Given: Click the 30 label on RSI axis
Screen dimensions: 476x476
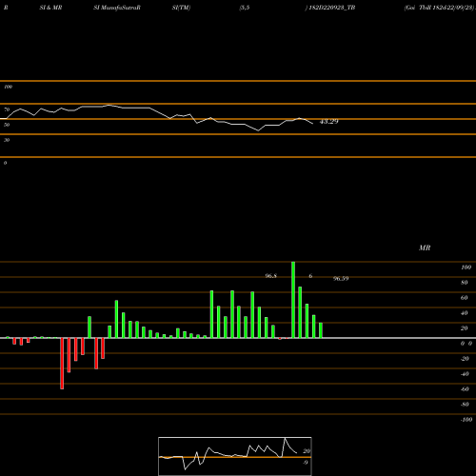Looking at the screenshot, I should [x=7, y=140].
